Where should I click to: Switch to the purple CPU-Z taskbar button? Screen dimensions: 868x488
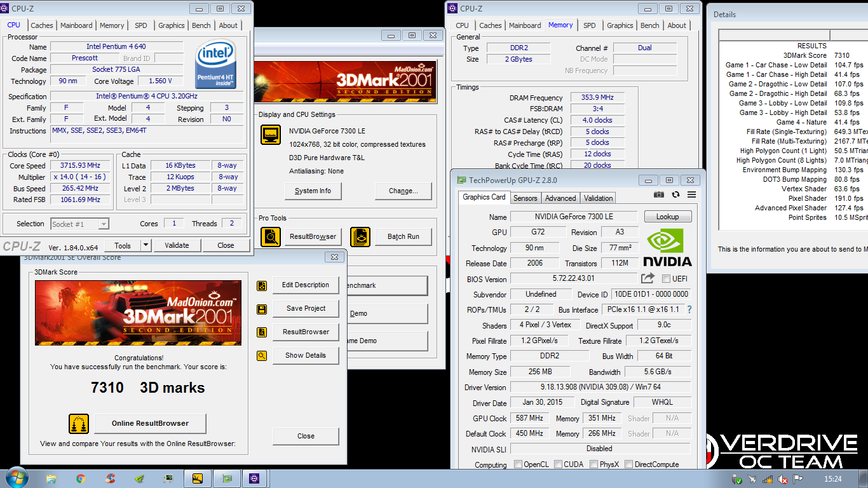click(x=255, y=478)
